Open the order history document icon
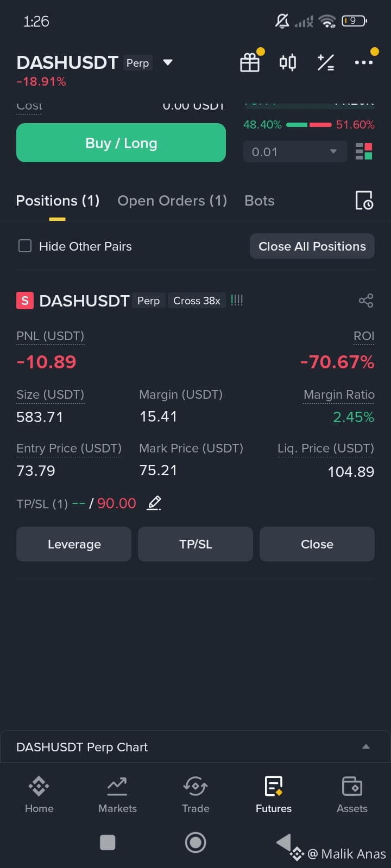 click(364, 201)
